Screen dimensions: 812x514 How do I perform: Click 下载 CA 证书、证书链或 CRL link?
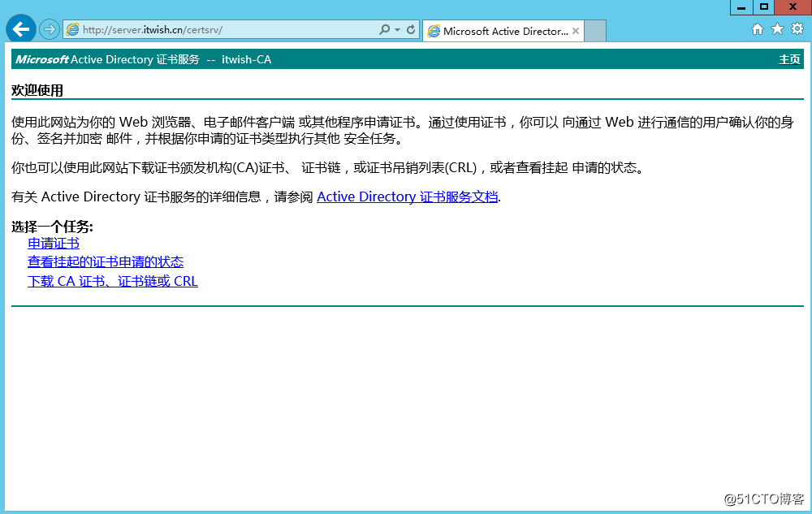(112, 281)
